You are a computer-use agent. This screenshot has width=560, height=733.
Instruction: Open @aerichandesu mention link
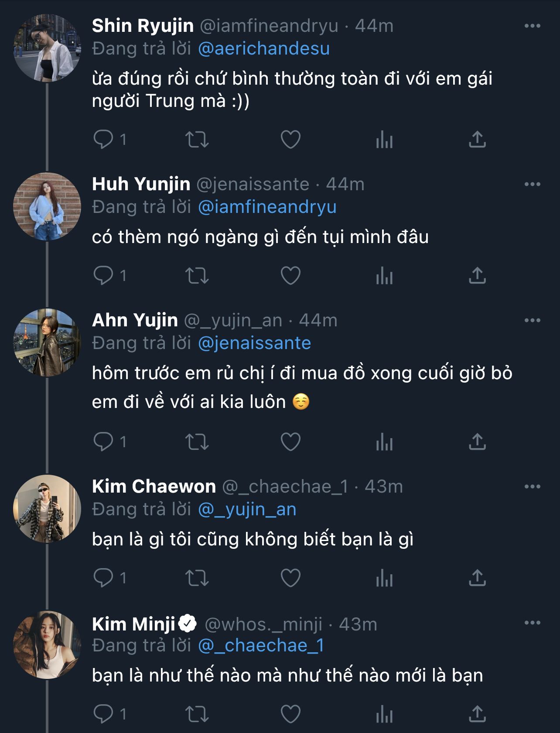coord(264,48)
